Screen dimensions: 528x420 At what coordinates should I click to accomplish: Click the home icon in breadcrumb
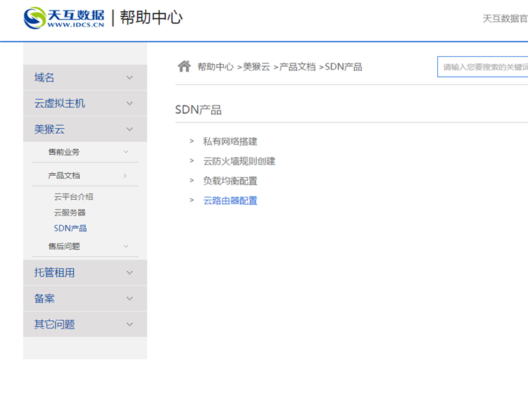pyautogui.click(x=184, y=66)
